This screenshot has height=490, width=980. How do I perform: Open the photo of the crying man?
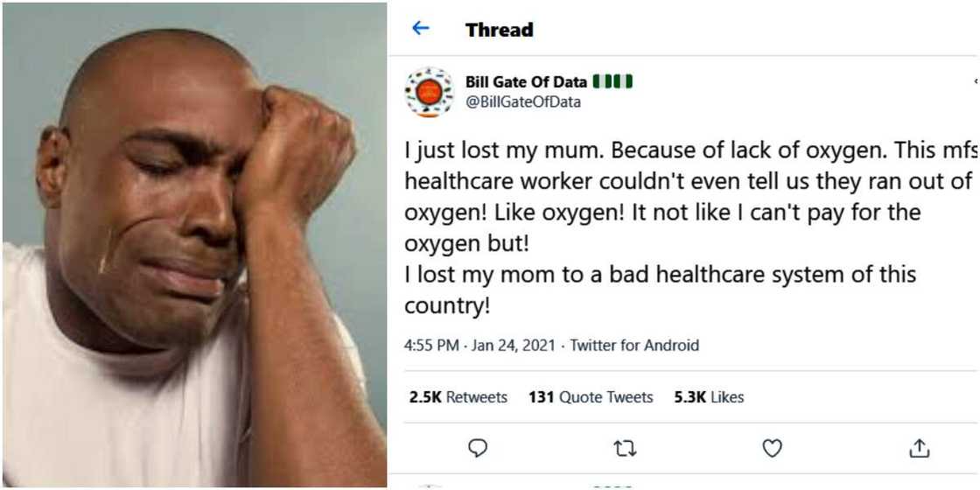coord(194,245)
